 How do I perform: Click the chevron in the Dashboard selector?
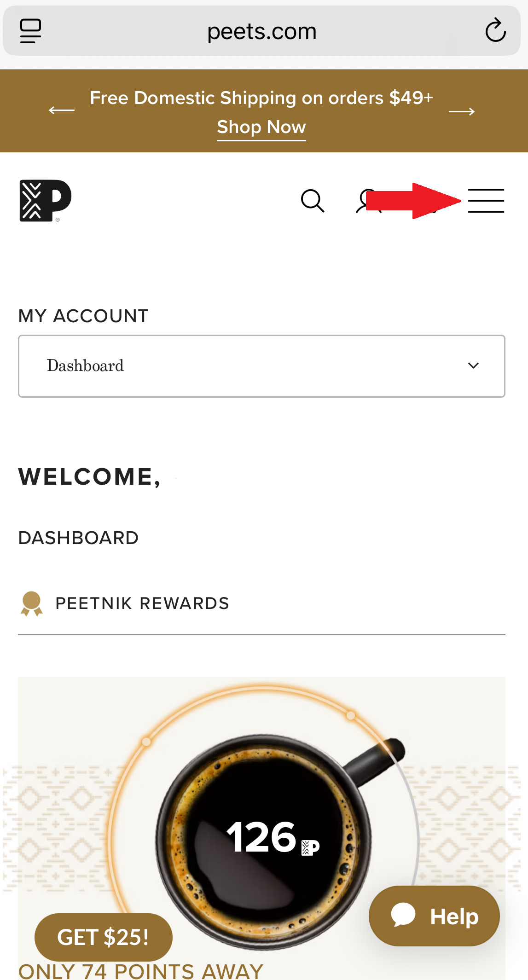(x=473, y=366)
